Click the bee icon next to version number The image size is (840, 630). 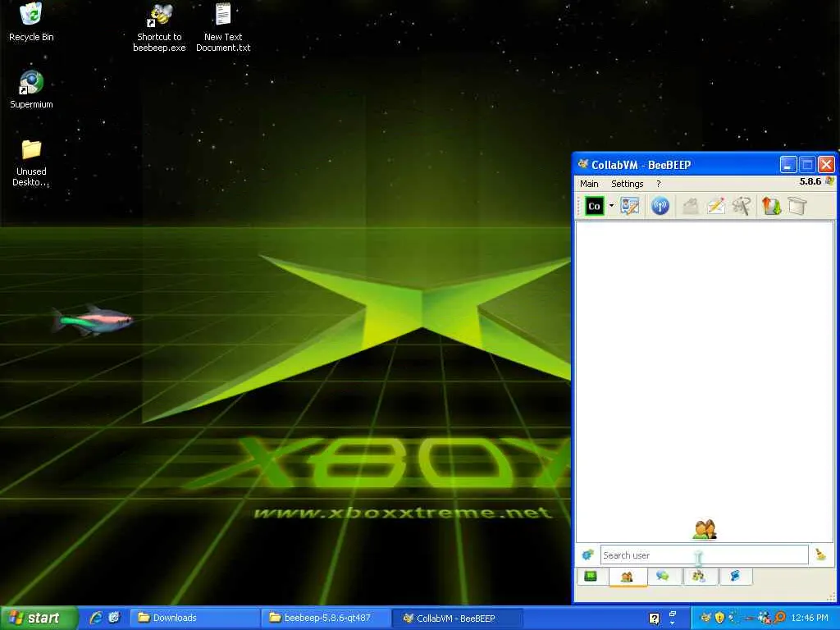click(829, 181)
